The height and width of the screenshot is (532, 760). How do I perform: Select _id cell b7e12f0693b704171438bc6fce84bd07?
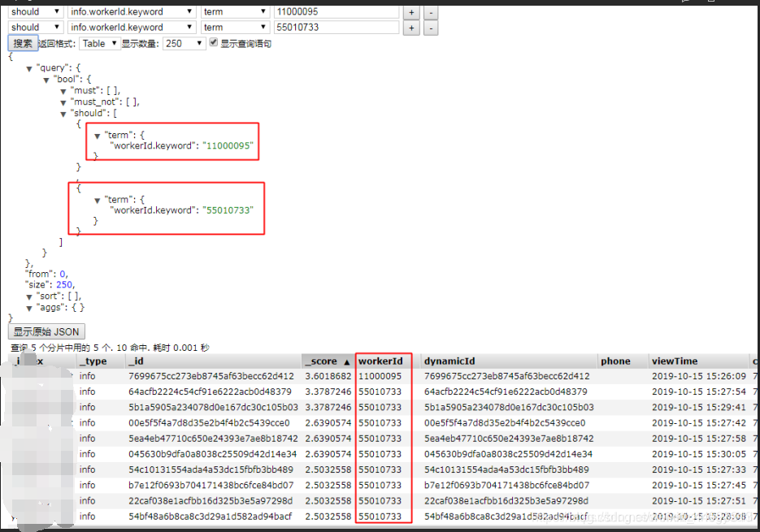(211, 485)
